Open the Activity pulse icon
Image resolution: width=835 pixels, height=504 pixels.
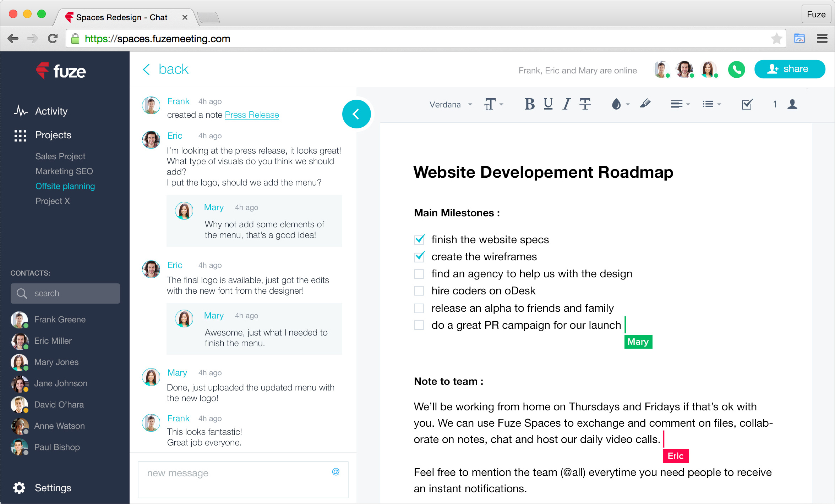coord(21,111)
